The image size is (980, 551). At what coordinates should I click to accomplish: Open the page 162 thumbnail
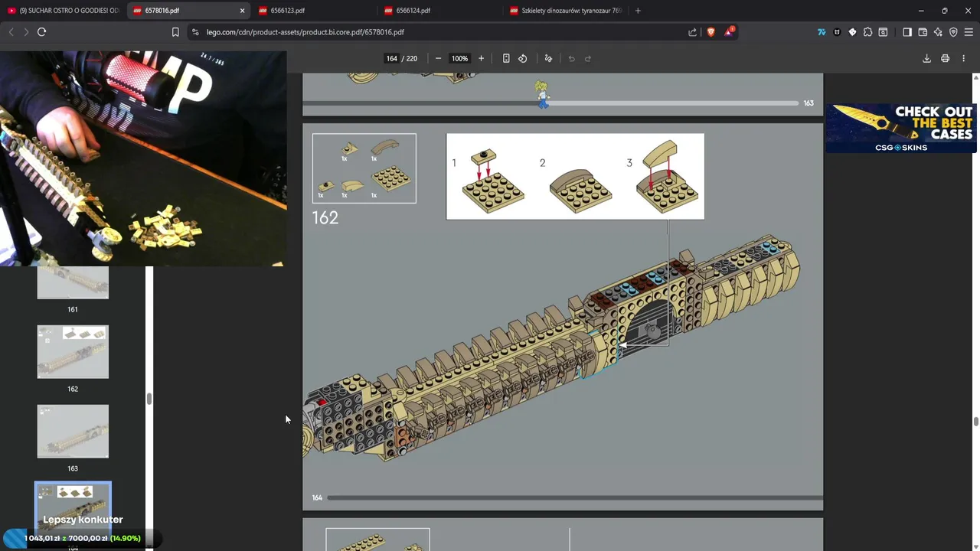(x=73, y=352)
